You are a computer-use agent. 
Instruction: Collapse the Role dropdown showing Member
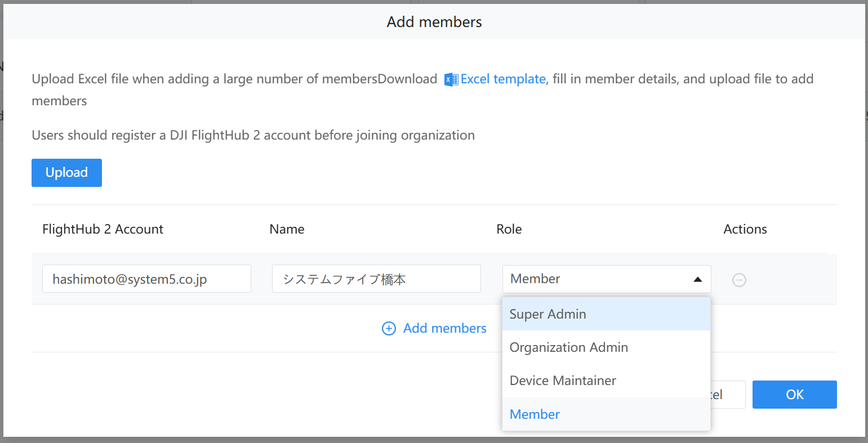607,279
